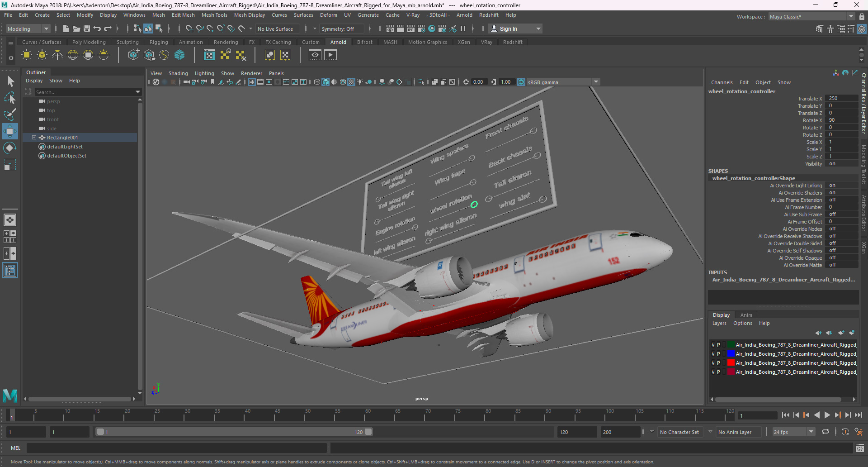
Task: Open the sRGB gamma view transform dropdown
Action: point(562,82)
